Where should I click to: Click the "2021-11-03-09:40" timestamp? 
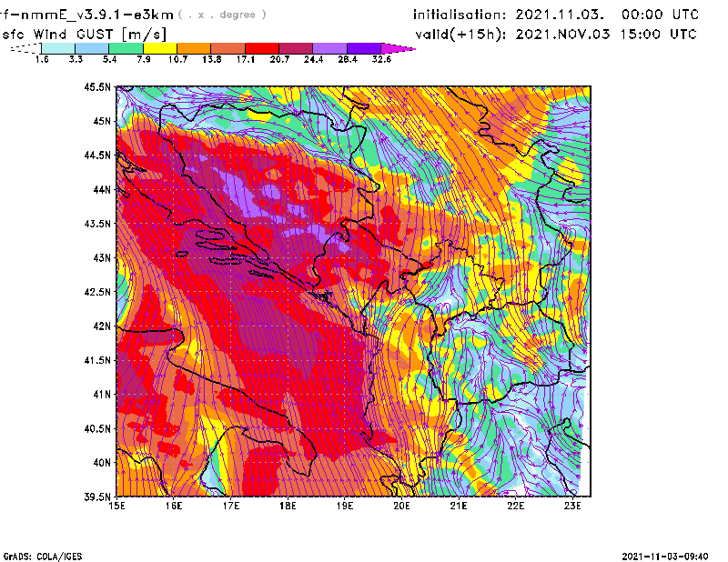[665, 557]
